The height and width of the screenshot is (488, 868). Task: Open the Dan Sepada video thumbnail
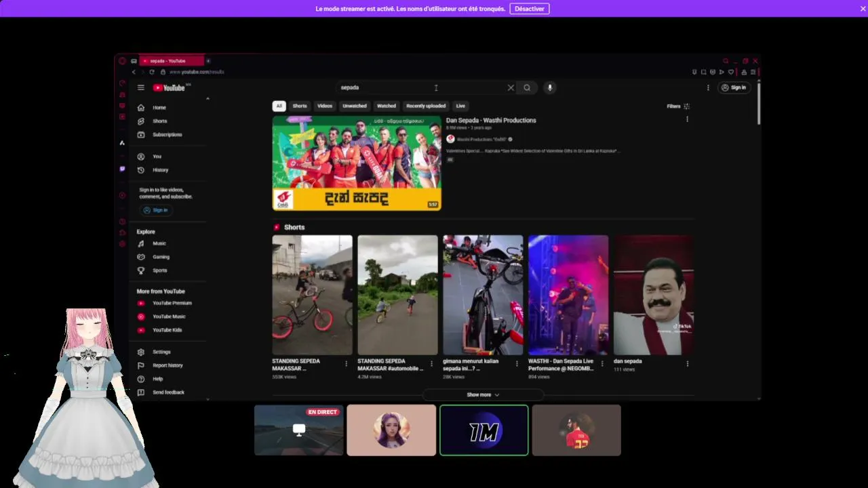coord(357,163)
